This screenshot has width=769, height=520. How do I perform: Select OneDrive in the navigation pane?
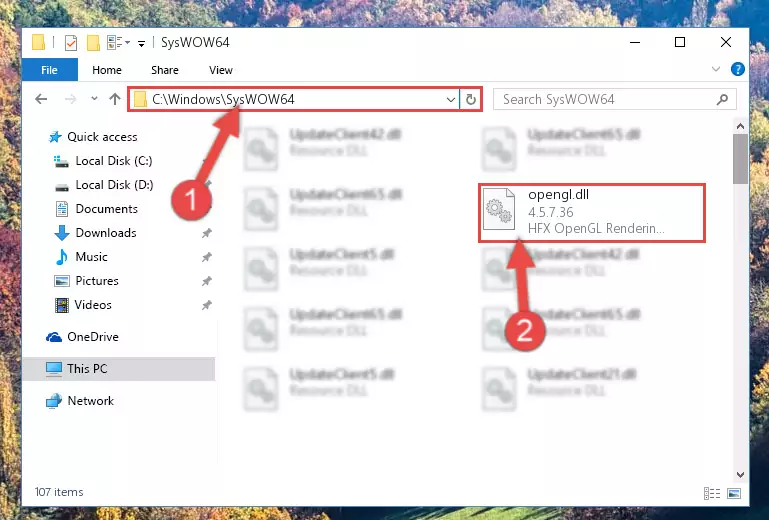82,337
